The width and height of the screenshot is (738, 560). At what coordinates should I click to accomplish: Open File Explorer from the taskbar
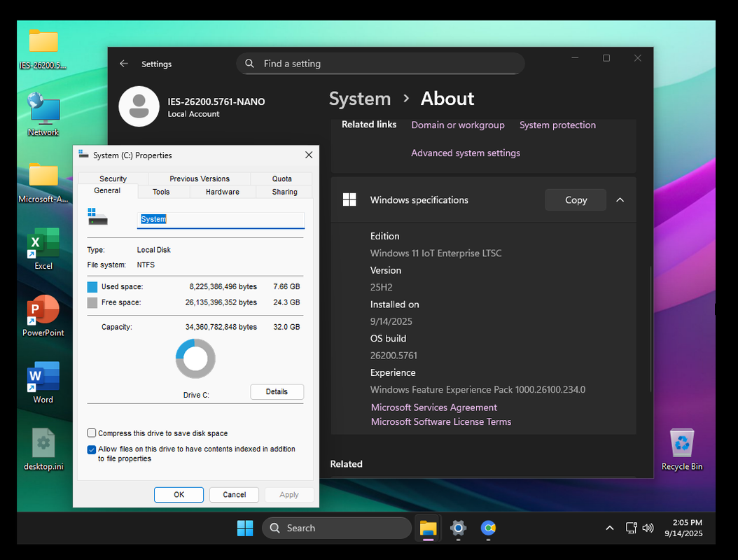[x=428, y=528]
